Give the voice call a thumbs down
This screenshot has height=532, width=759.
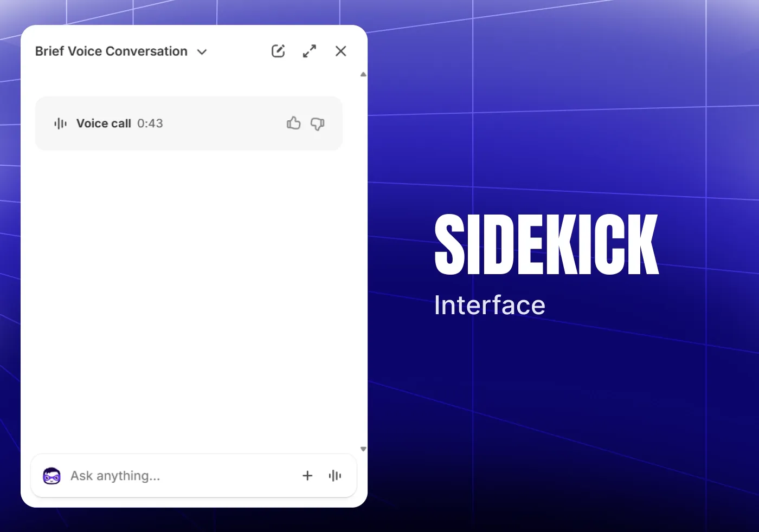tap(317, 124)
